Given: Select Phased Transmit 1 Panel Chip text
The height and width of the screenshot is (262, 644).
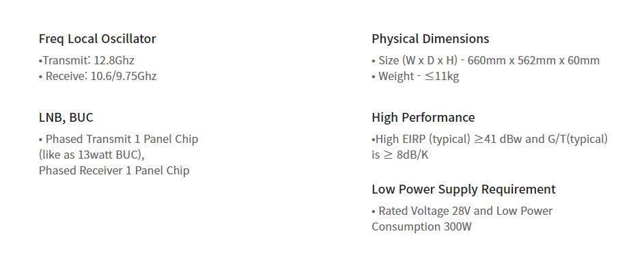Looking at the screenshot, I should coord(119,139).
